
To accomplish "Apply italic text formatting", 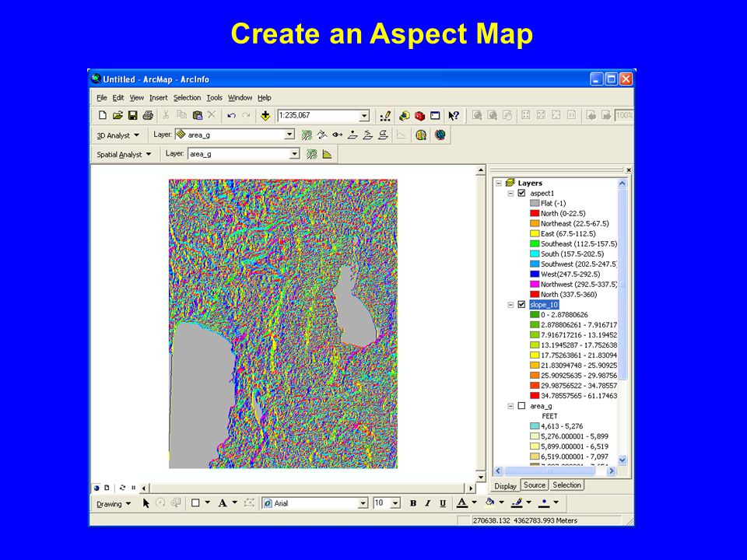I will 428,503.
